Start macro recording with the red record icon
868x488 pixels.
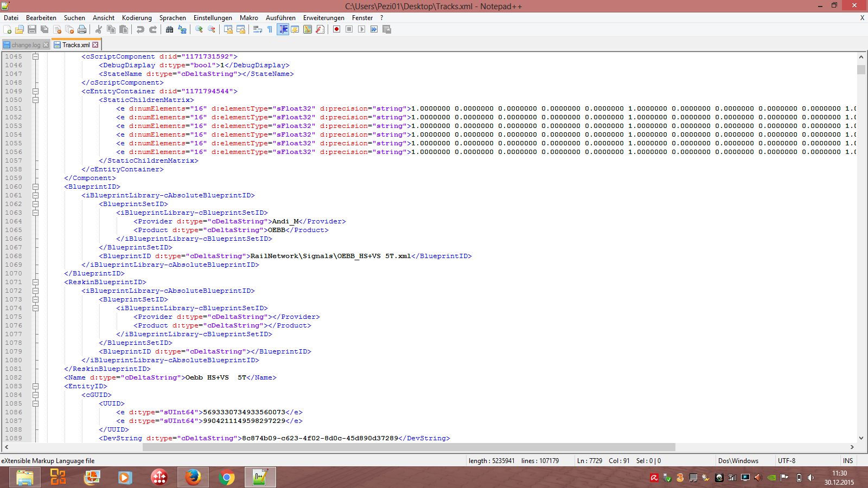(336, 29)
